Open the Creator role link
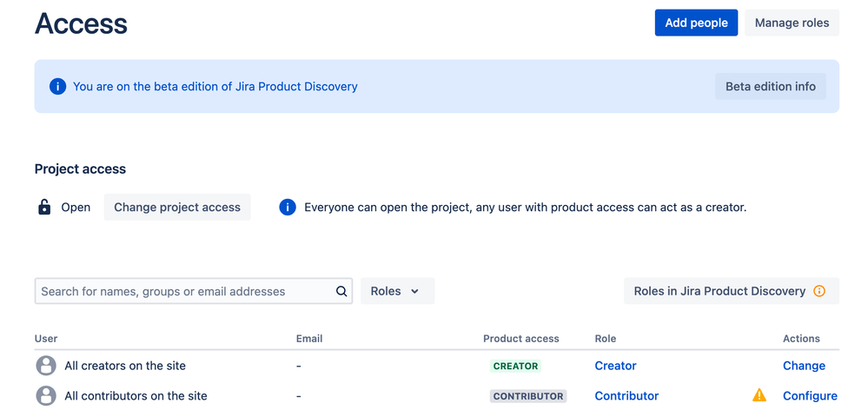 pyautogui.click(x=615, y=366)
